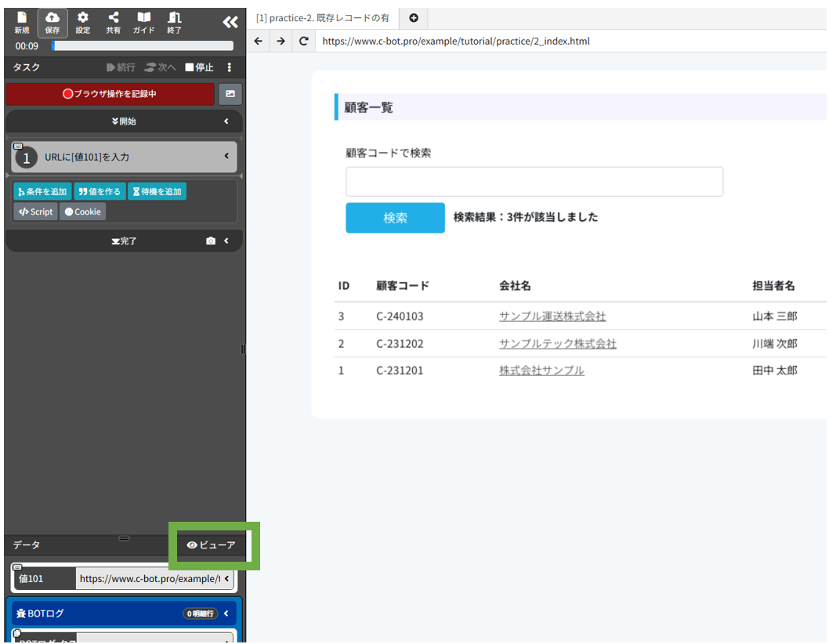
Task: Click the screenshot image icon beside recording
Action: (x=230, y=94)
